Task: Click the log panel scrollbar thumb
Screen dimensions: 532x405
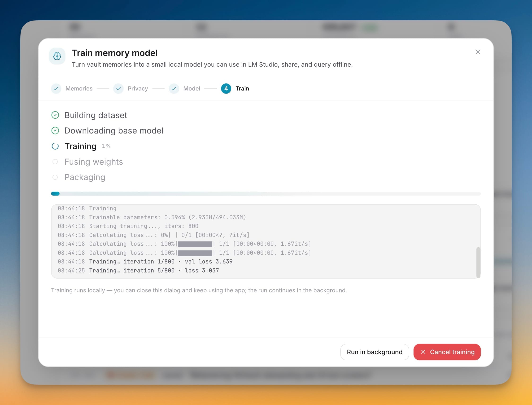Action: pos(478,263)
